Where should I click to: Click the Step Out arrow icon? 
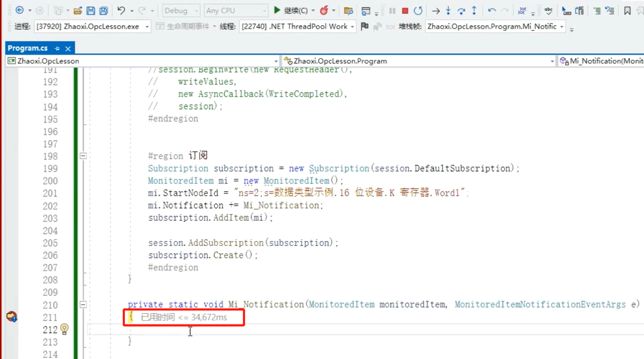(x=474, y=11)
